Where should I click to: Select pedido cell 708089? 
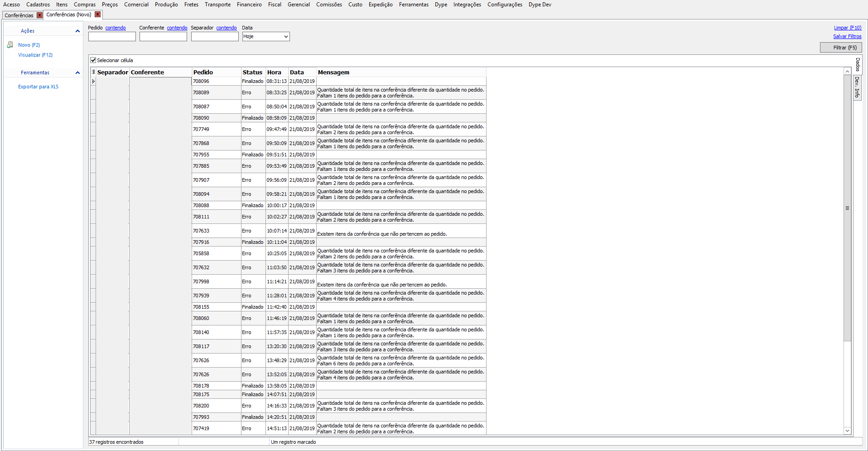217,92
